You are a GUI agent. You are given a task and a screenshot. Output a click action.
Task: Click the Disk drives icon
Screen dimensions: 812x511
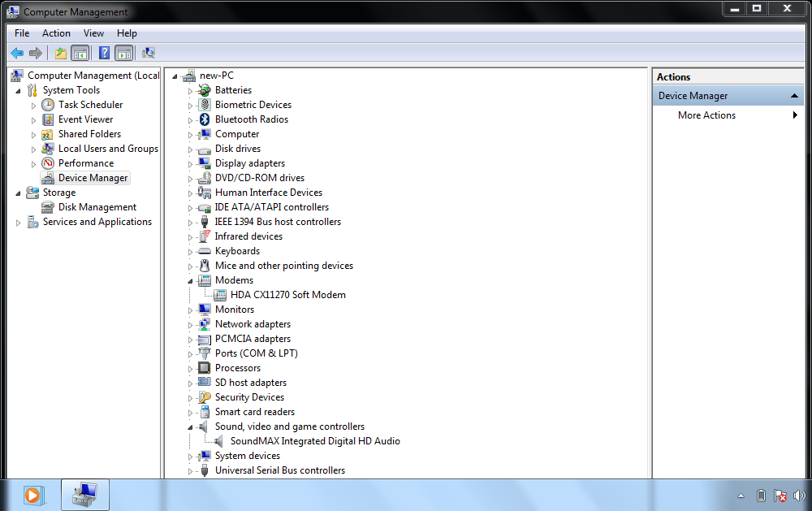tap(205, 149)
